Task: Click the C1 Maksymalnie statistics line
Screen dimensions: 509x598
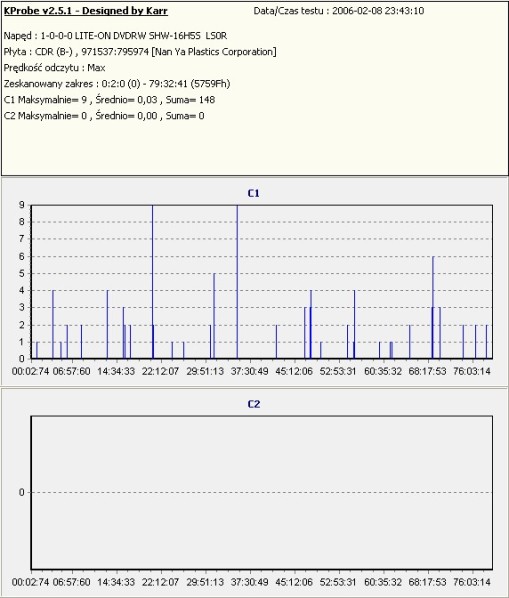Action: coord(109,100)
